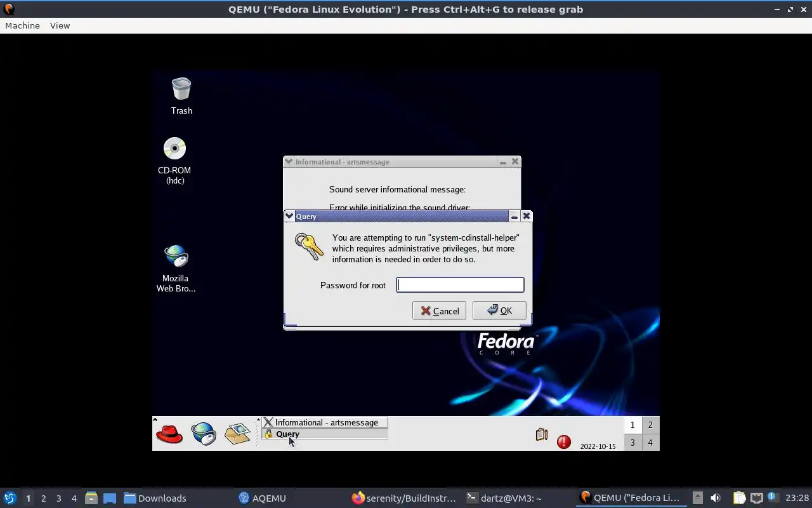Click the red update alert icon
The width and height of the screenshot is (812, 508).
point(563,442)
